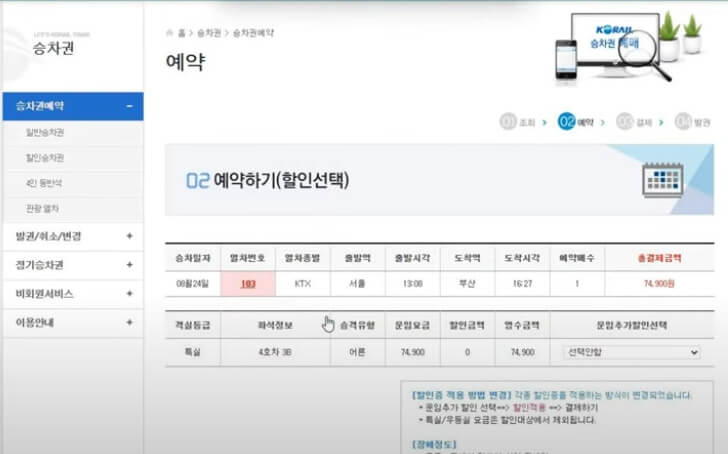Open the 일반승차권 submenu item

(x=45, y=133)
